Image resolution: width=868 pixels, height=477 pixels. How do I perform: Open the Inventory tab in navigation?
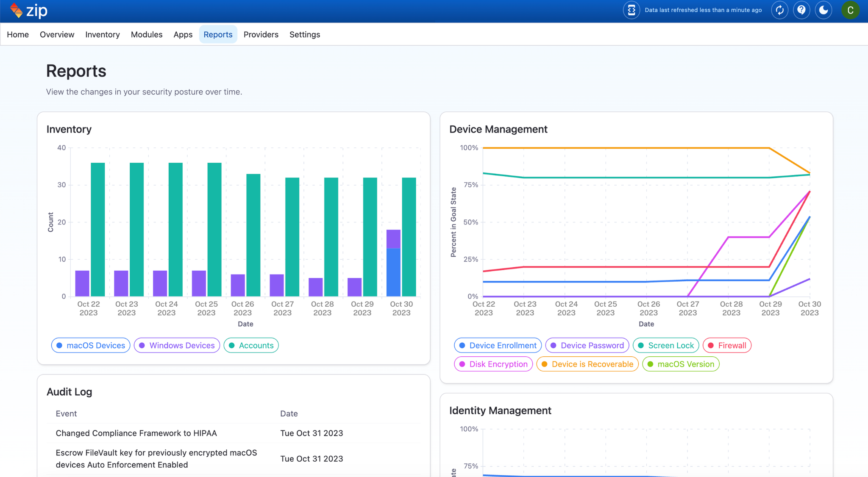102,34
